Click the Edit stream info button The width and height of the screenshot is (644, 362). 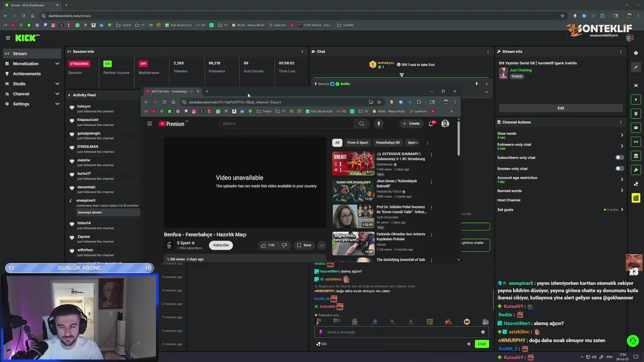[x=560, y=108]
